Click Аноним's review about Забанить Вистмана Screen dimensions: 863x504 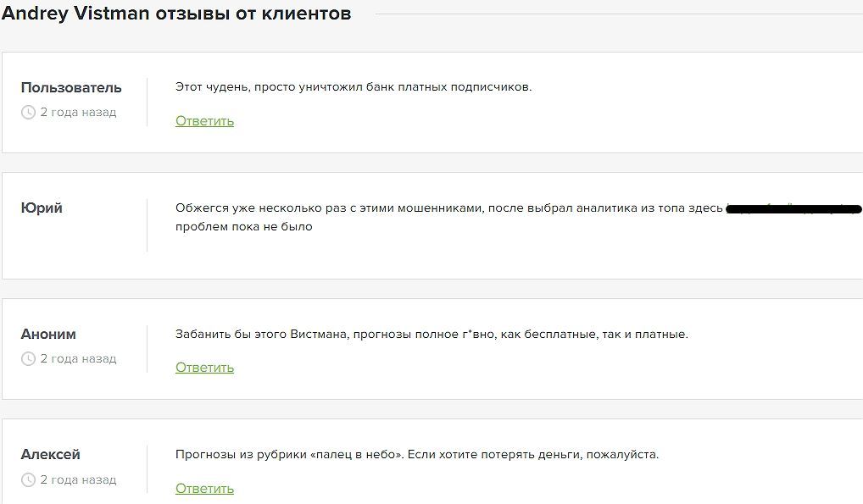click(431, 334)
